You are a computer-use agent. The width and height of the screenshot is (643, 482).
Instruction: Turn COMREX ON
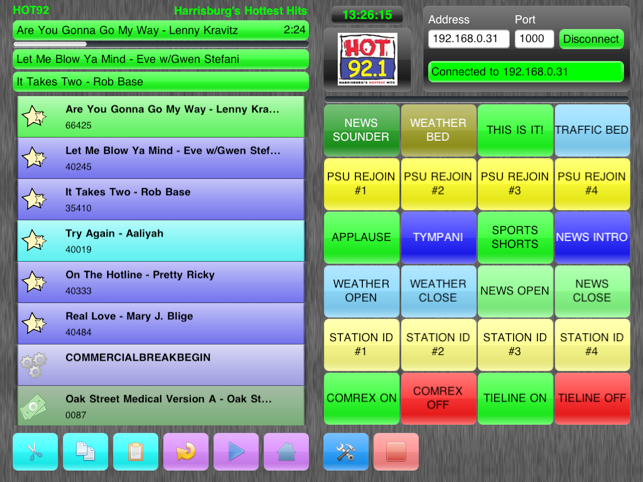click(361, 398)
